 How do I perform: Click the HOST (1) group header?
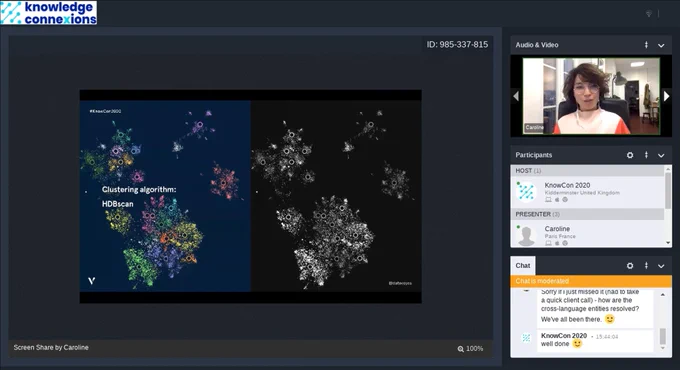point(587,170)
